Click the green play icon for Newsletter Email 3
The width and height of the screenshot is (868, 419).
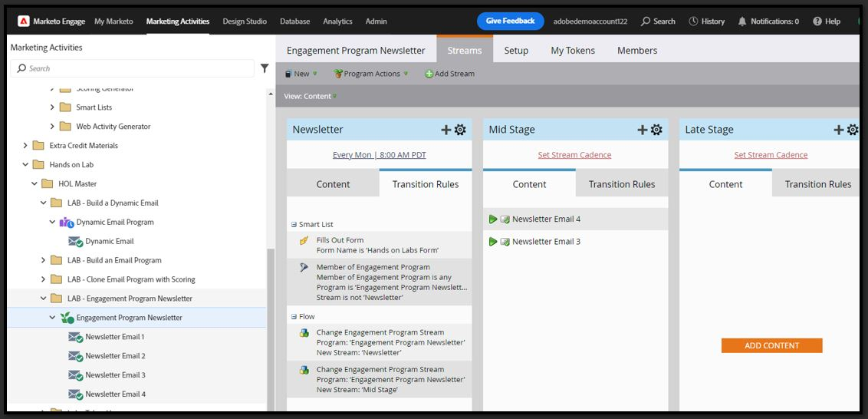(x=493, y=242)
